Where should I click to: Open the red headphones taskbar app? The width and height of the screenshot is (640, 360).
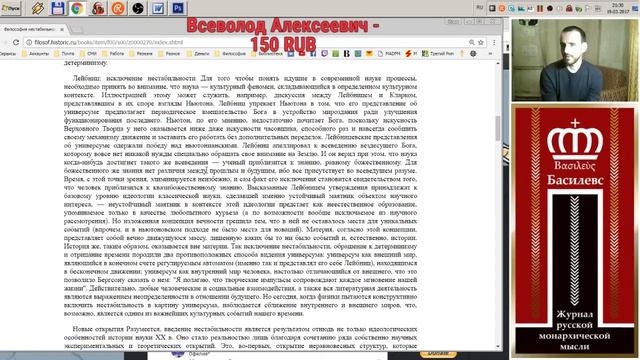pyautogui.click(x=98, y=8)
